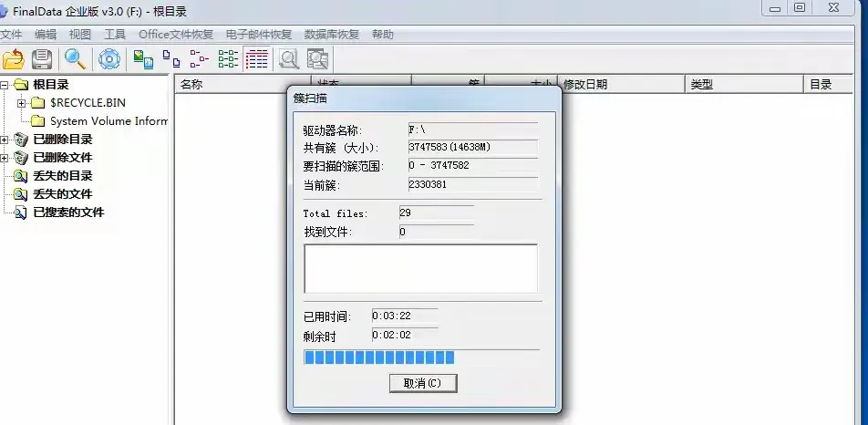Click the blue scan progress bar
The height and width of the screenshot is (425, 868).
point(421,357)
